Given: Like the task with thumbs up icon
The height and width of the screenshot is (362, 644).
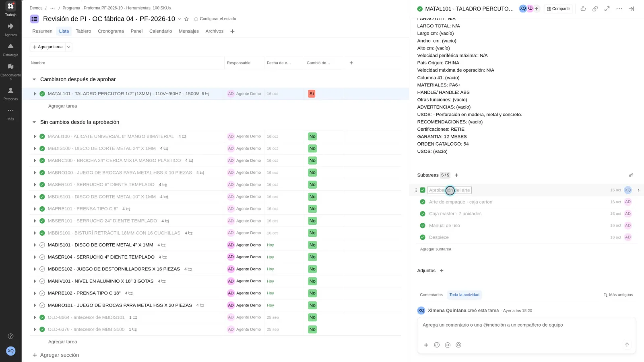Looking at the screenshot, I should [583, 9].
